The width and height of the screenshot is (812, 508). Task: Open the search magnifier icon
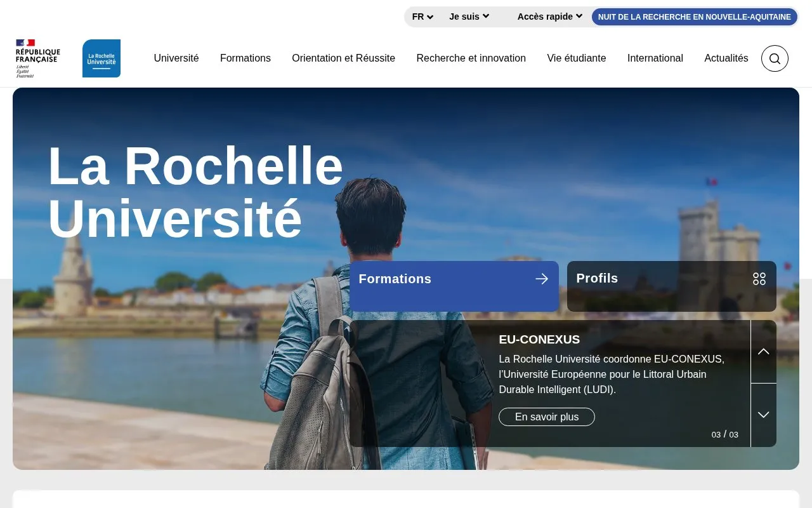[x=775, y=58]
